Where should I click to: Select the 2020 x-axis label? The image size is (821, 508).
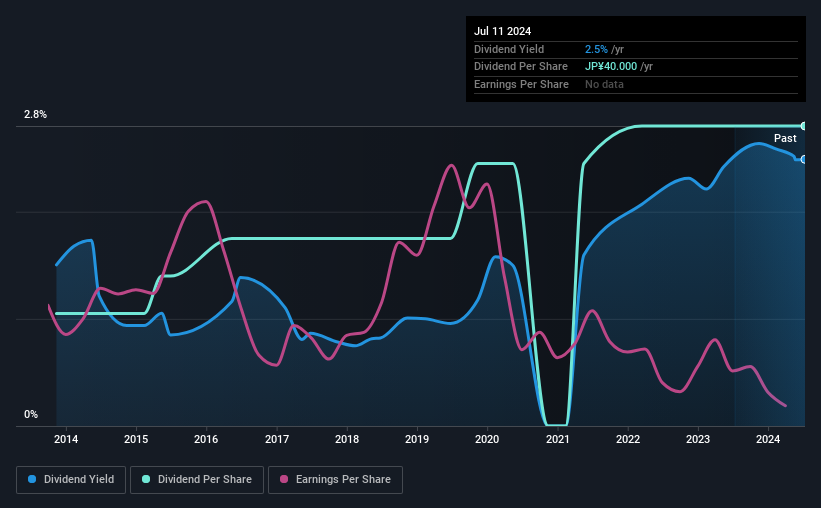coord(487,439)
